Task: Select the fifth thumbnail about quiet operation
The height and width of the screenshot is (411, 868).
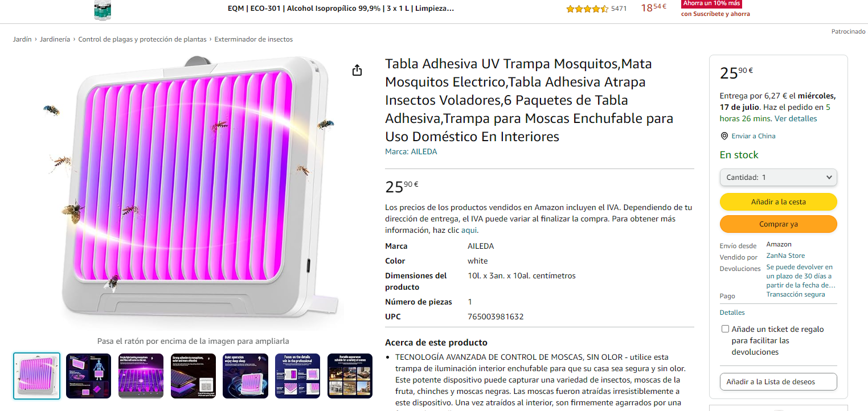Action: tap(245, 376)
